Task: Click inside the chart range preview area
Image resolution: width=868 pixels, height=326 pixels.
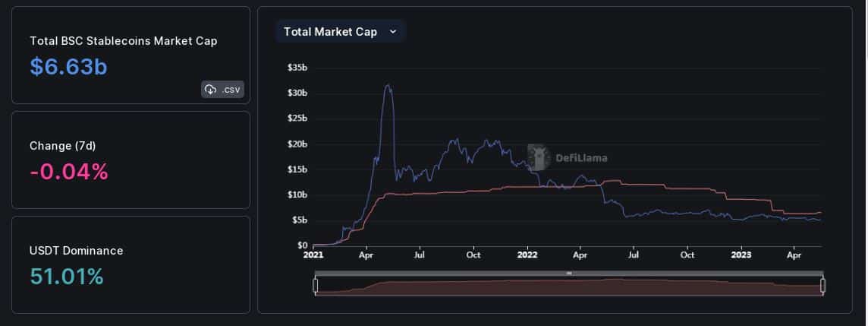Action: (x=569, y=286)
